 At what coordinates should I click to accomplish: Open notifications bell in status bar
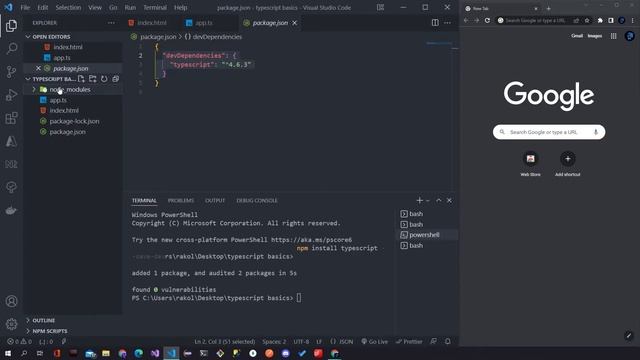click(x=448, y=342)
